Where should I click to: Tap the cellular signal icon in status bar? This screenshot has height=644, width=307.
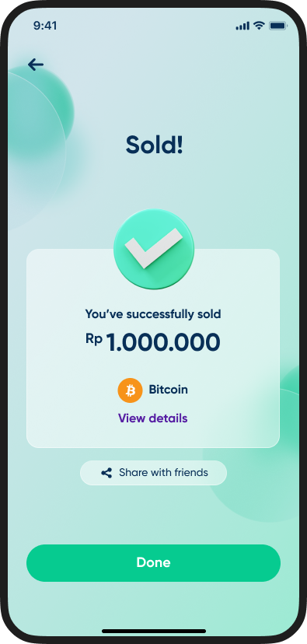[x=242, y=26]
